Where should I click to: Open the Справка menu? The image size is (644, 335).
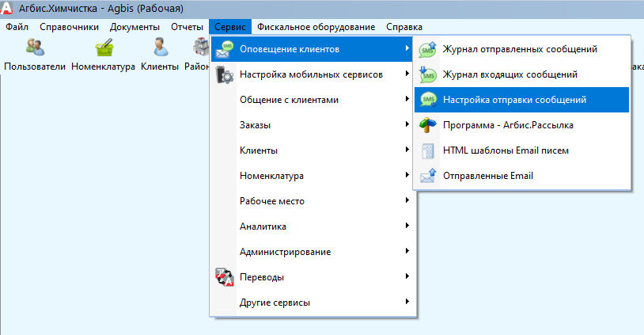404,27
